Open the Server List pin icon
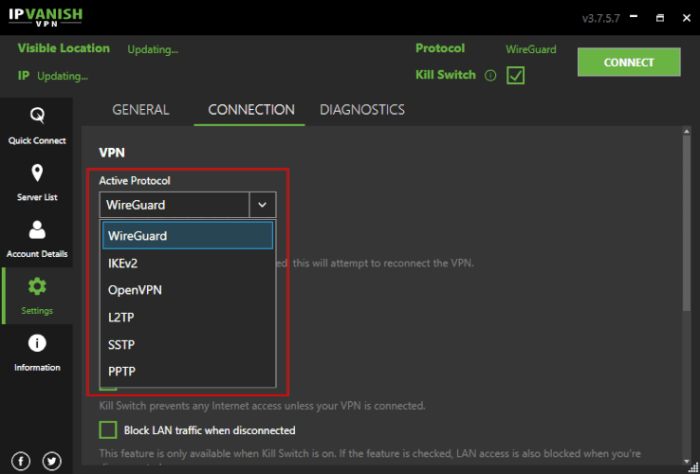Image resolution: width=700 pixels, height=474 pixels. (x=37, y=173)
